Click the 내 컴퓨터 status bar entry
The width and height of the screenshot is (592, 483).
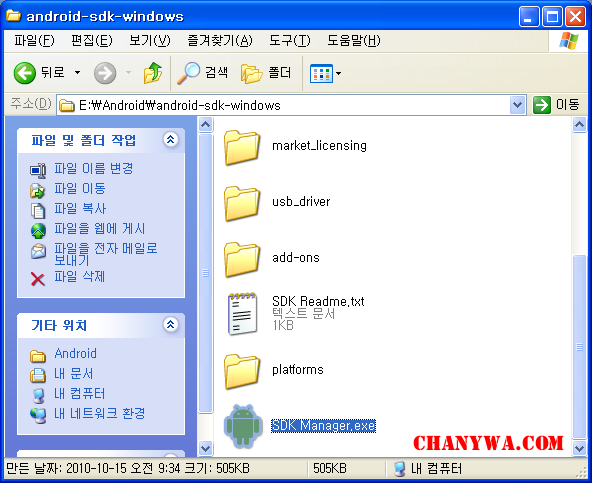click(427, 469)
